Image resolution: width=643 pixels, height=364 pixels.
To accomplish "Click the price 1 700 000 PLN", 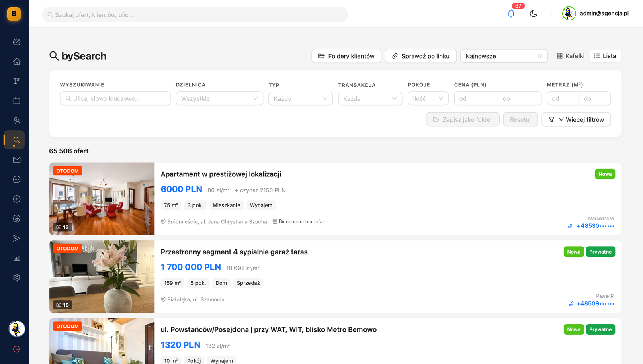I will pos(191,267).
